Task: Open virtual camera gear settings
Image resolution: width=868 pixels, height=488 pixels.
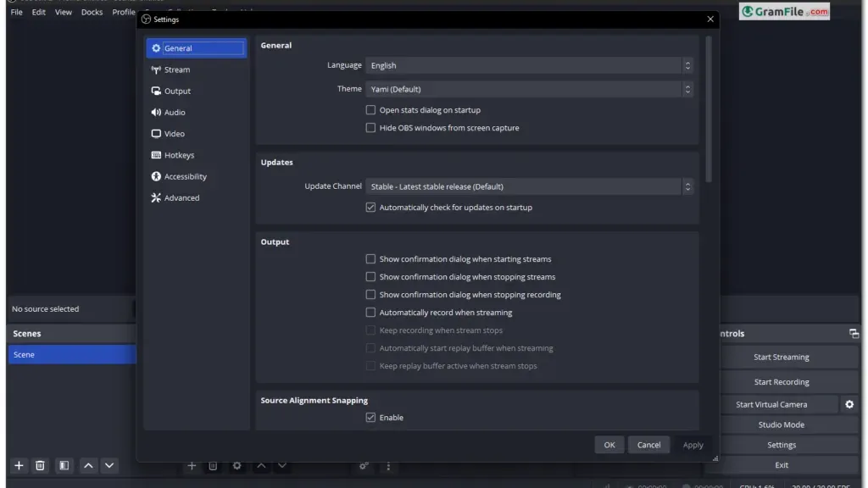Action: click(849, 404)
